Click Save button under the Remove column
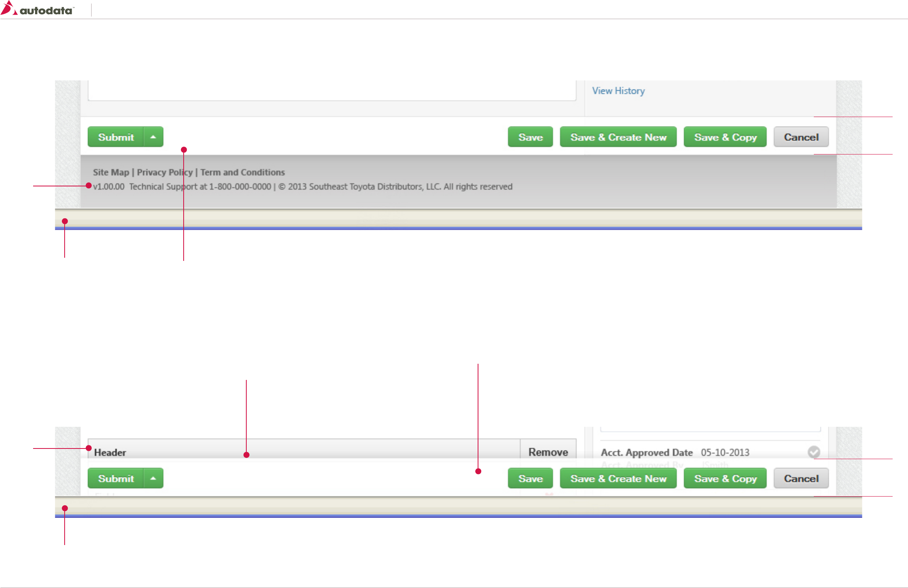 point(530,478)
